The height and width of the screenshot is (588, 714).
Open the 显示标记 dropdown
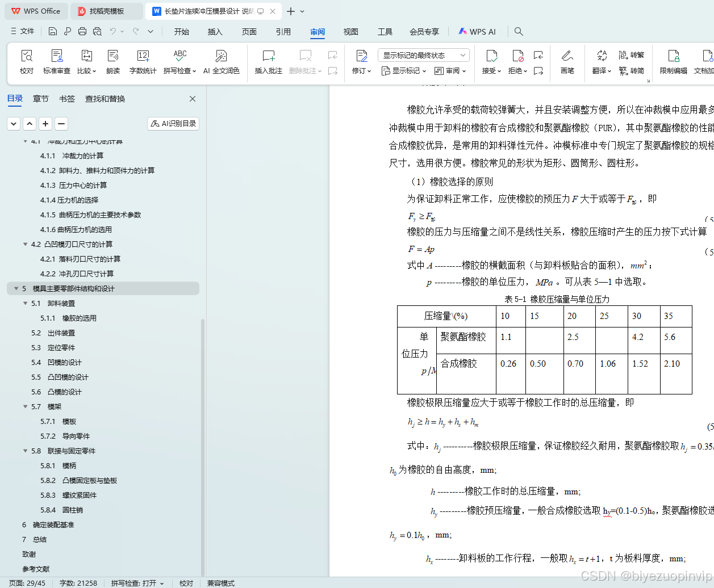click(403, 71)
